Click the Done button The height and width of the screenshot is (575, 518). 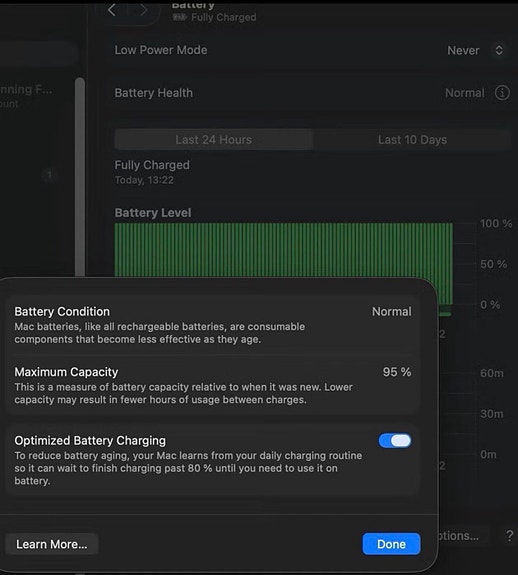[391, 544]
